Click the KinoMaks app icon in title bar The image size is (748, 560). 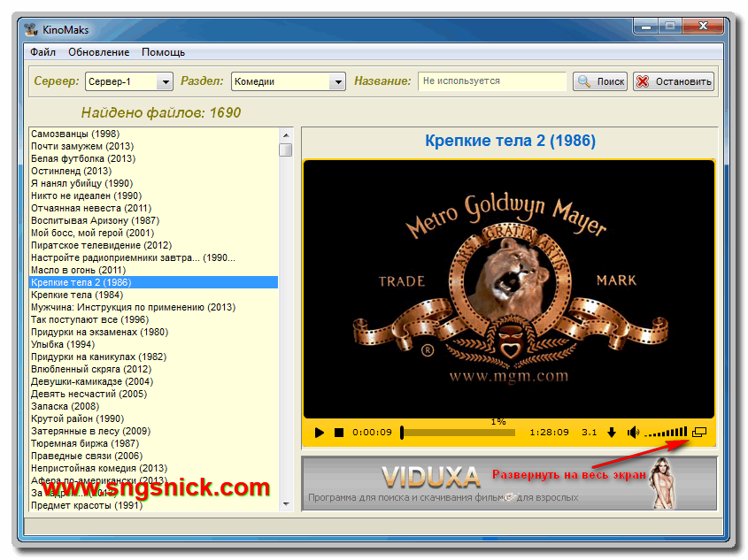pos(32,29)
